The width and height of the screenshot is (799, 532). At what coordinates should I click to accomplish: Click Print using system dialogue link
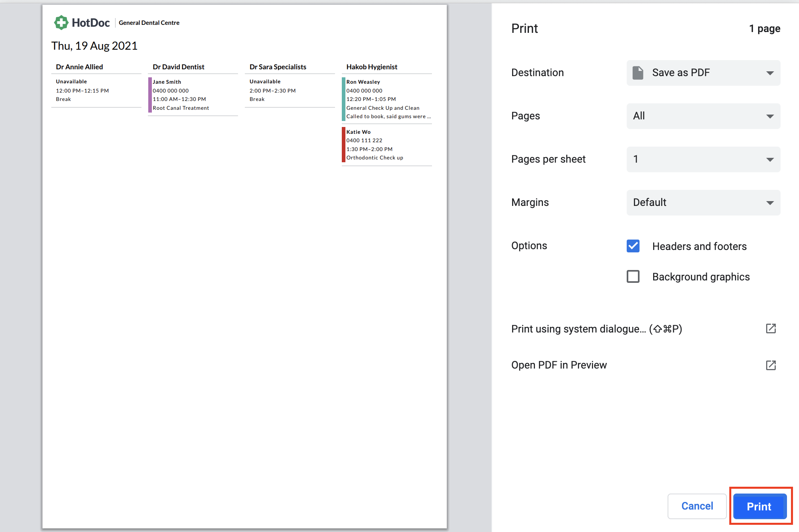pos(596,329)
